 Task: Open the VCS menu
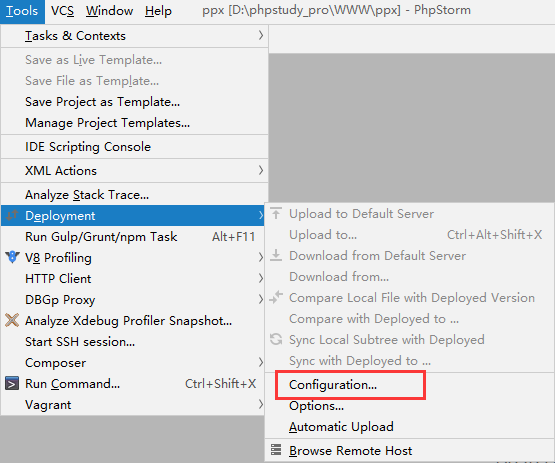point(62,11)
